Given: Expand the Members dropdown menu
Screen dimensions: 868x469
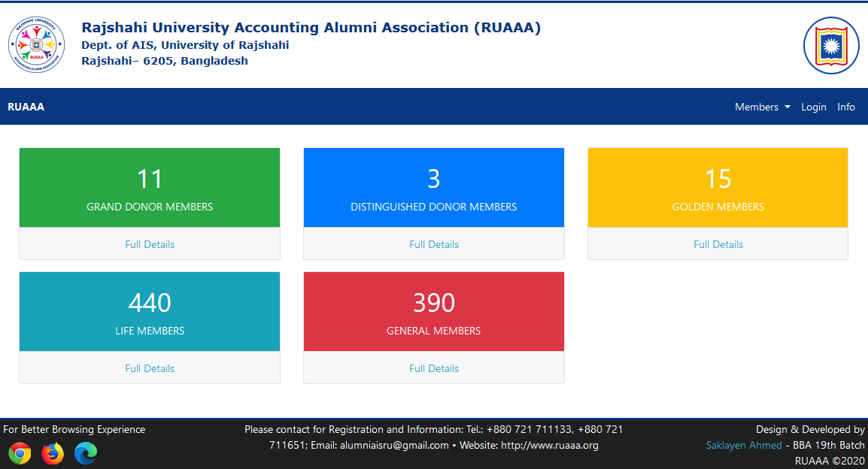Looking at the screenshot, I should point(762,107).
